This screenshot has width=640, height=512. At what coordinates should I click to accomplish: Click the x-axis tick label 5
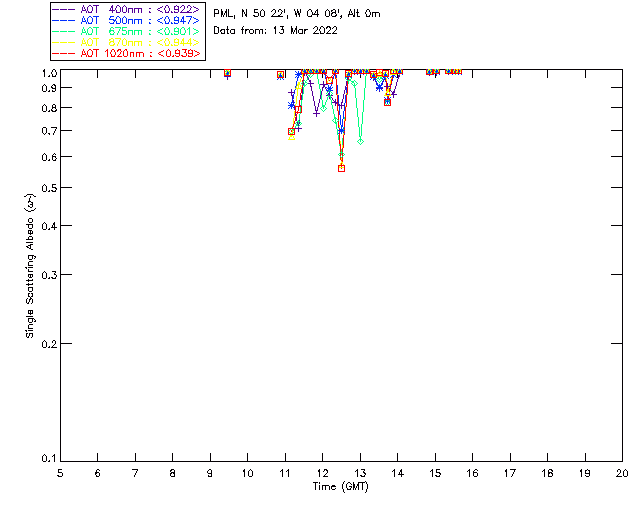click(60, 473)
